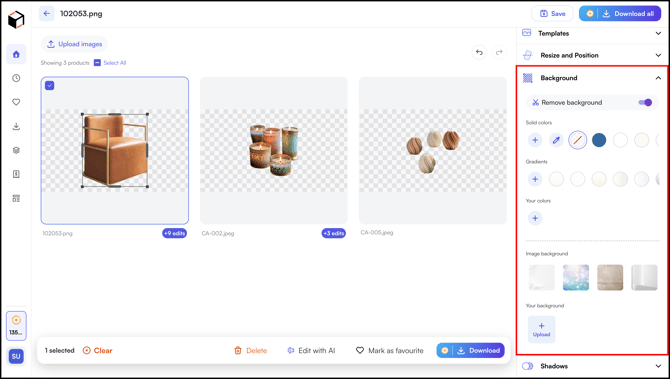Expand the Shadows section chevron
This screenshot has height=379, width=670.
pos(658,366)
